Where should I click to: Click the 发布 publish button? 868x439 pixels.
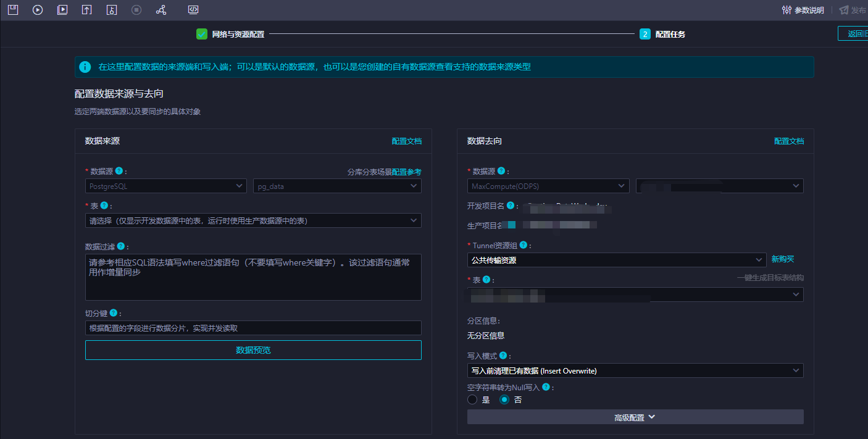point(853,10)
